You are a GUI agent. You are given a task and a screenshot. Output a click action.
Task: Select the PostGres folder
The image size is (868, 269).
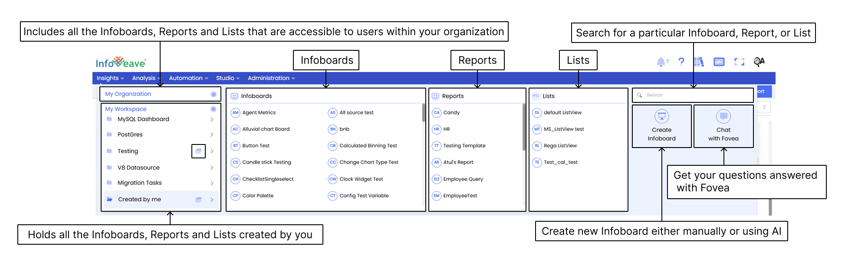pos(130,134)
